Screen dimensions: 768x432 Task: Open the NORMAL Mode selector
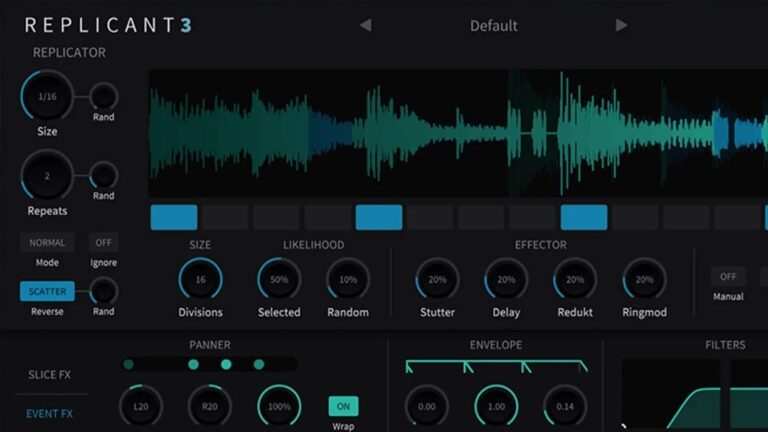(x=47, y=242)
